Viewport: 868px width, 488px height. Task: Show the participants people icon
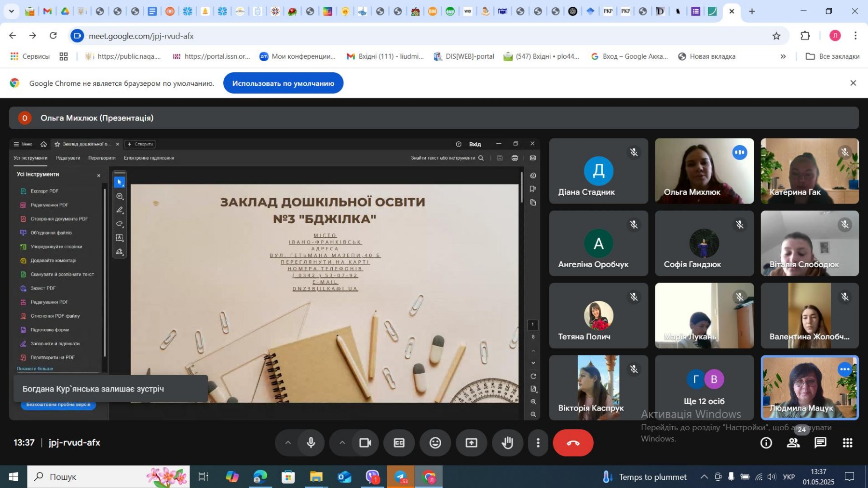click(793, 443)
